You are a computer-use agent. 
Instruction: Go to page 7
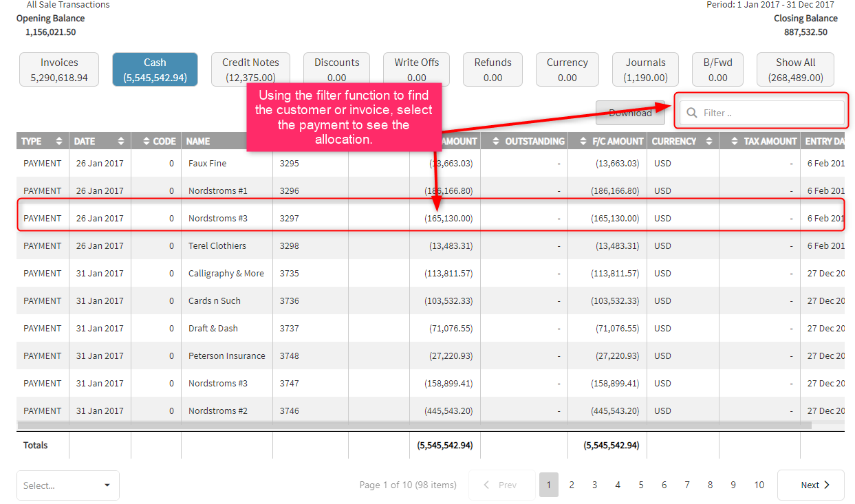[x=687, y=485]
